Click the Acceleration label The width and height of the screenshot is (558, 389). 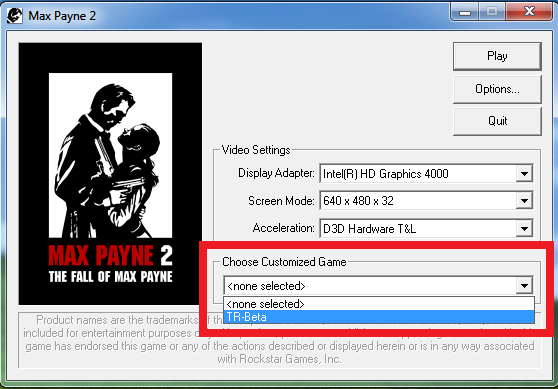(283, 228)
